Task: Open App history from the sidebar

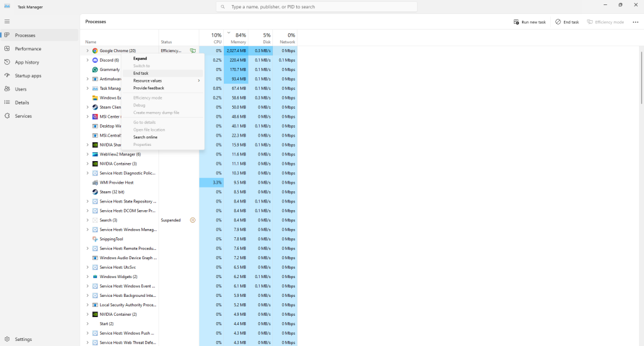Action: (x=27, y=62)
